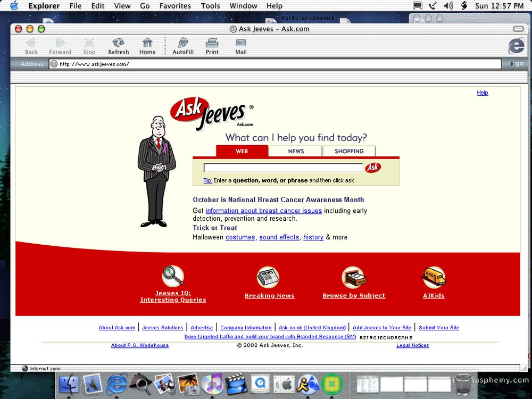This screenshot has width=532, height=399.
Task: Open the Browse by Subject text link
Action: point(354,296)
